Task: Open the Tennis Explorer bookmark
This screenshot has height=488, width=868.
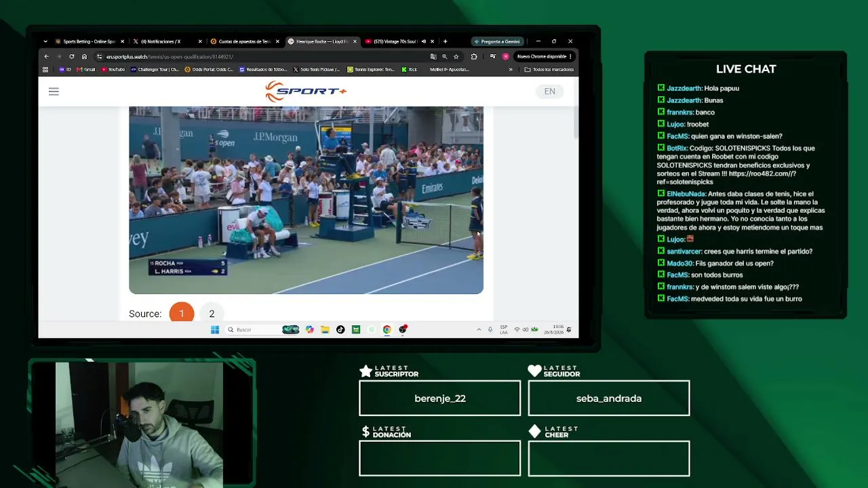Action: (371, 69)
